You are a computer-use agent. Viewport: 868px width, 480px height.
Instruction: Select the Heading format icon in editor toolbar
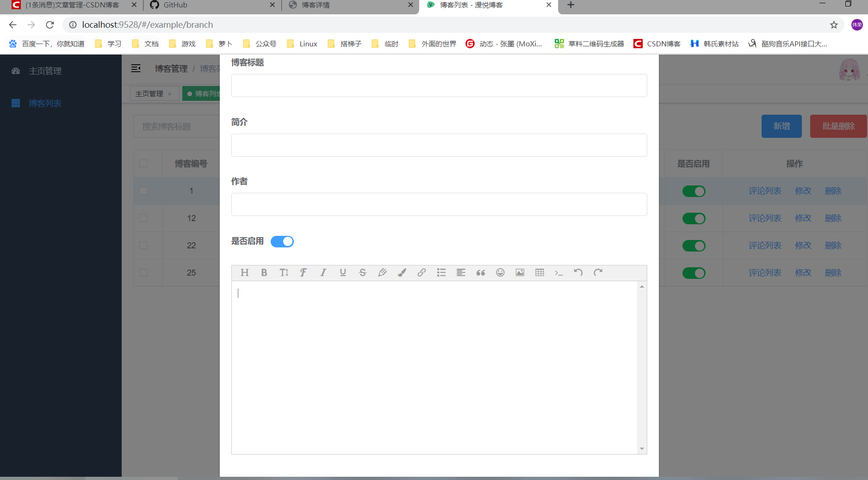[x=244, y=273]
